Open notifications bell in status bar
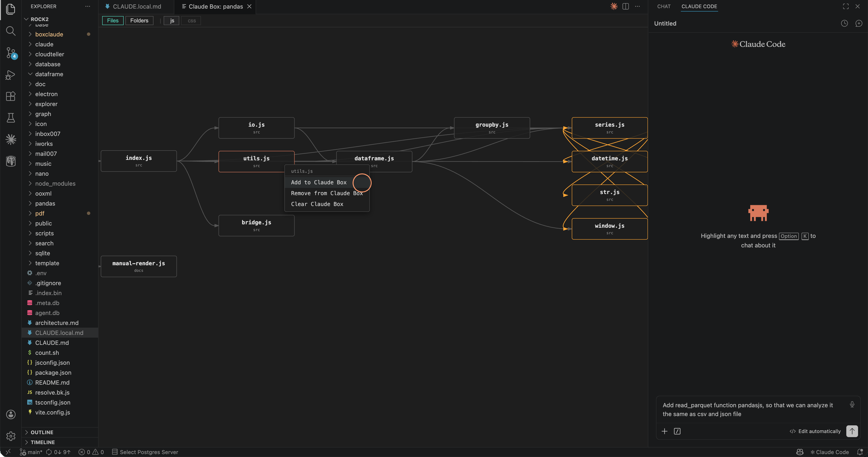The width and height of the screenshot is (868, 457). [x=860, y=452]
